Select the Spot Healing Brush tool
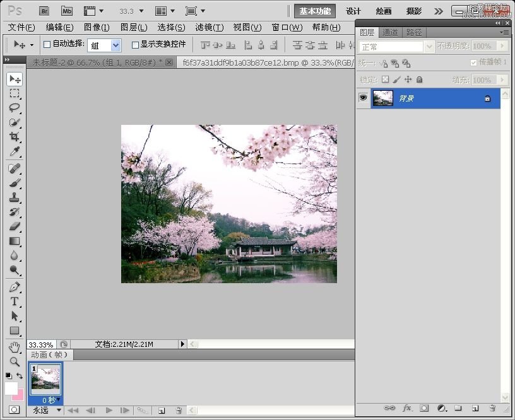This screenshot has width=515, height=420. (15, 168)
